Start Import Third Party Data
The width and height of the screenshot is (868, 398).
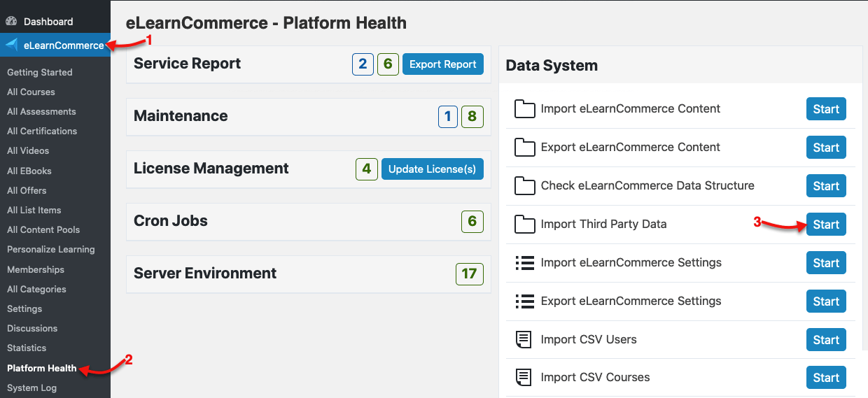pos(826,225)
